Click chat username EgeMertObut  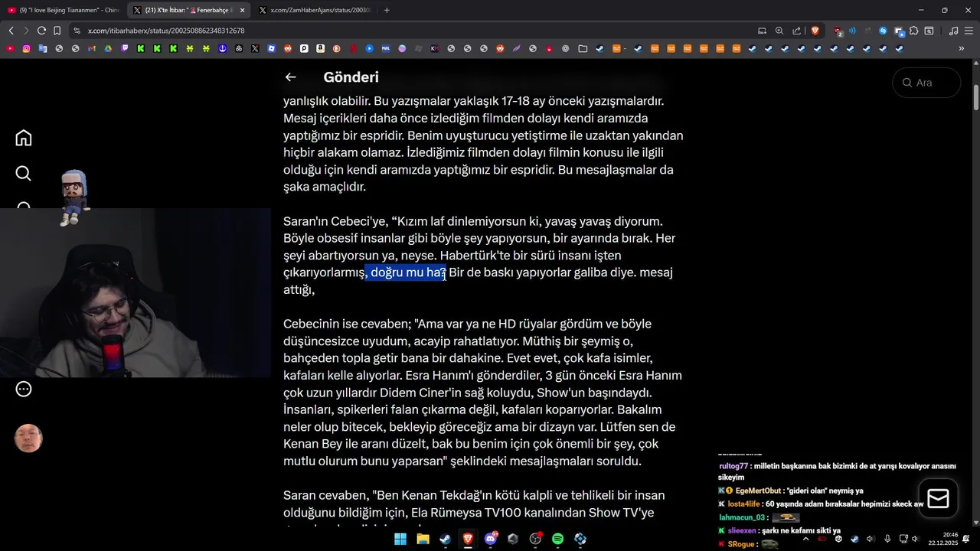[x=759, y=491]
